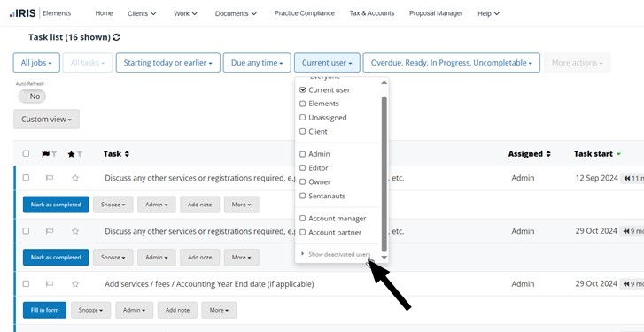Click the filter funnel icon next to the flag header
Viewport: 644px width, 332px height.
click(54, 154)
